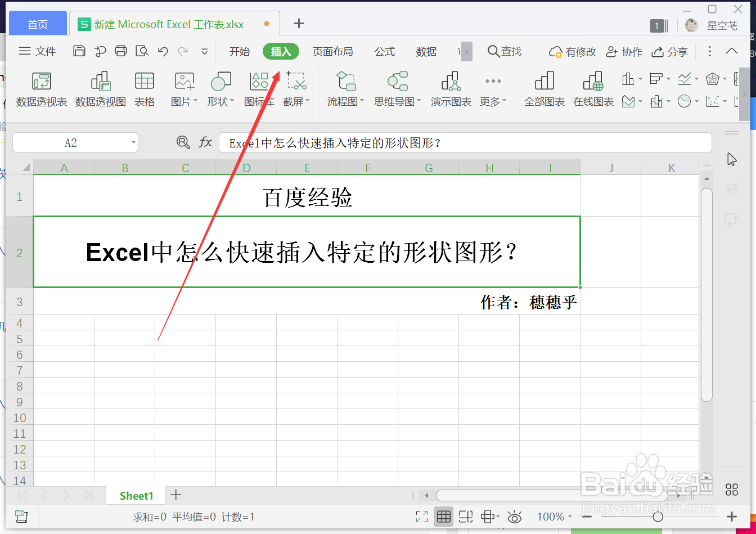
Task: Click the selection cursor icon in right sidebar
Action: pos(732,159)
